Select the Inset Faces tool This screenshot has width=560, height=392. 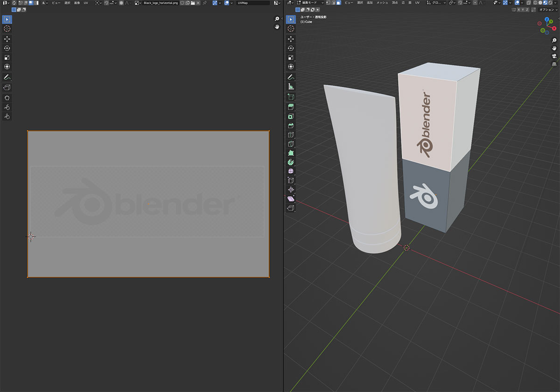[x=291, y=116]
